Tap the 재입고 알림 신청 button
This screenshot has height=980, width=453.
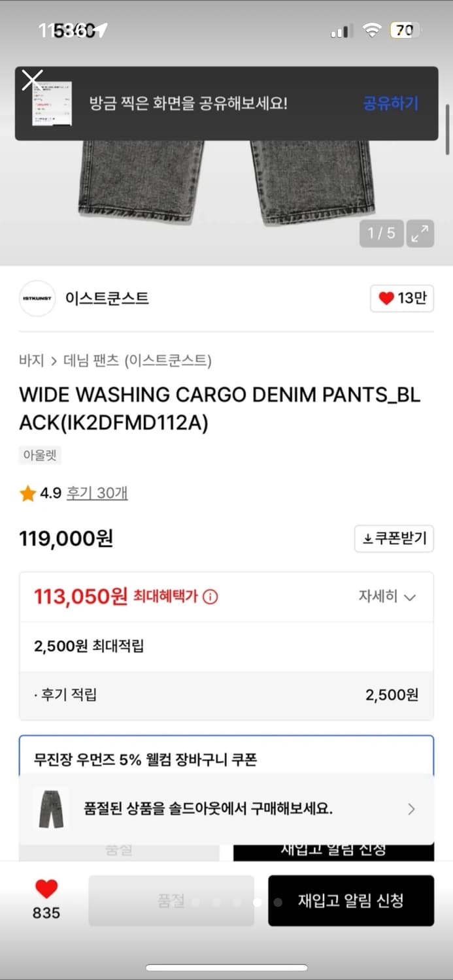point(351,900)
